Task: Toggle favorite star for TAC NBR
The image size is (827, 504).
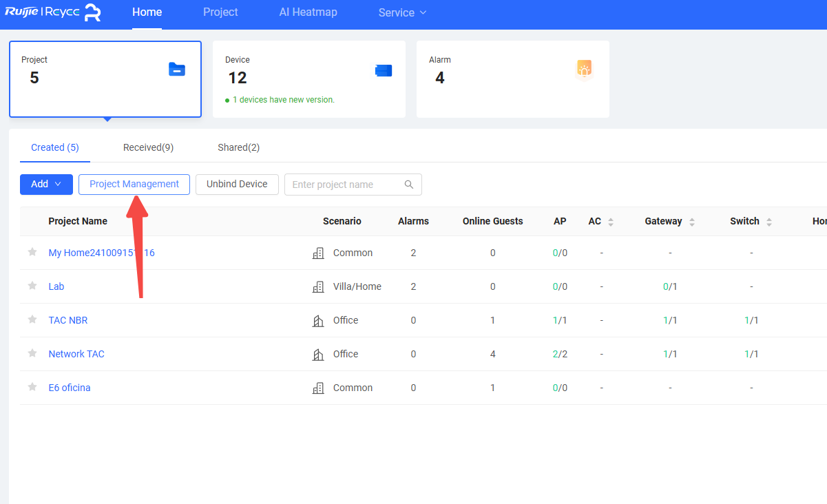Action: [x=32, y=319]
